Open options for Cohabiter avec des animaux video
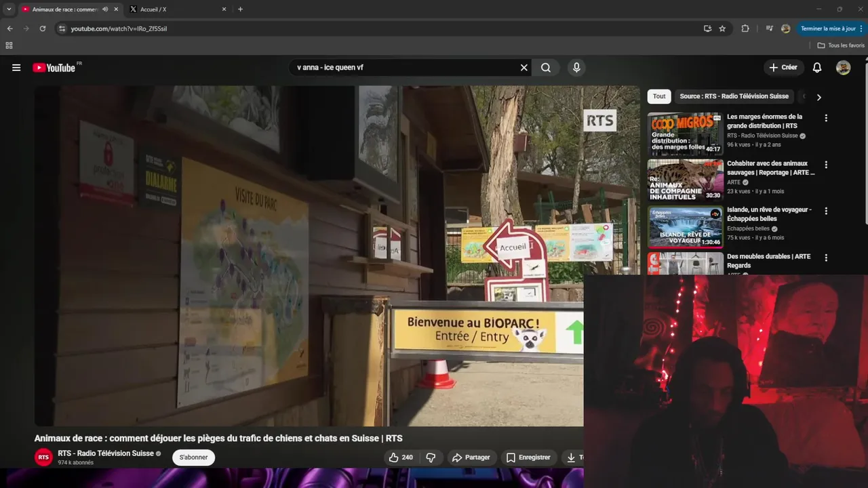This screenshot has height=488, width=868. (x=826, y=165)
